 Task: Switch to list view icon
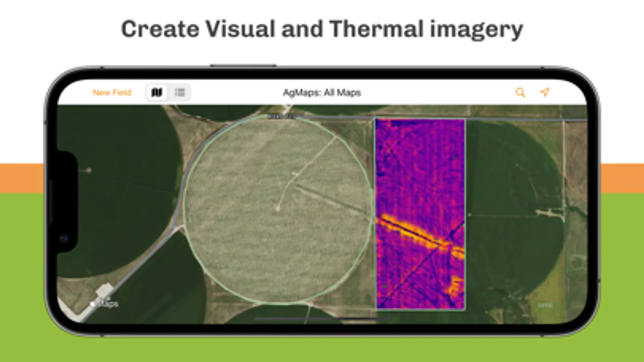coord(180,93)
